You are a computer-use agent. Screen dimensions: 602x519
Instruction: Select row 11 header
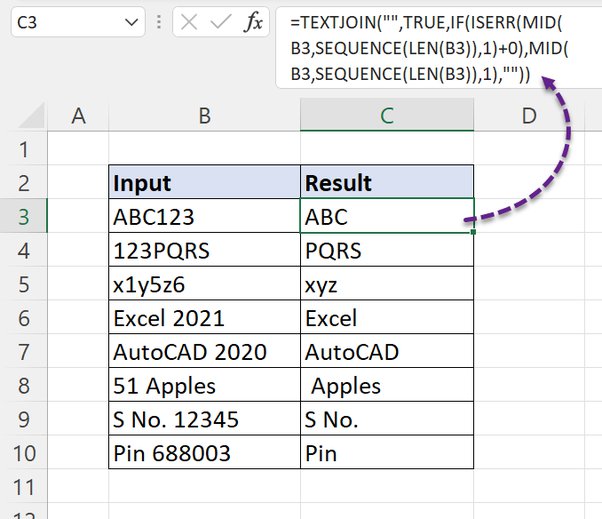pyautogui.click(x=24, y=487)
